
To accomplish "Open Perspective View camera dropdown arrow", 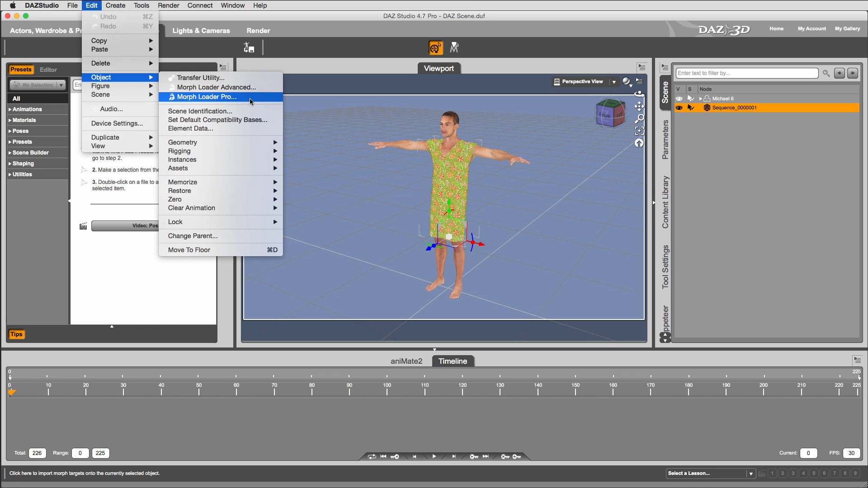I will click(x=614, y=82).
